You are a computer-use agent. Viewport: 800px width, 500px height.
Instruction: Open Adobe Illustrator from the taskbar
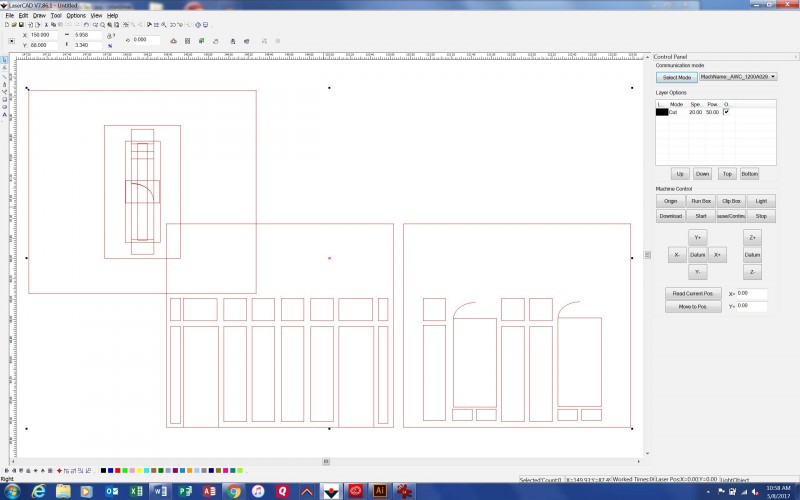tap(379, 491)
